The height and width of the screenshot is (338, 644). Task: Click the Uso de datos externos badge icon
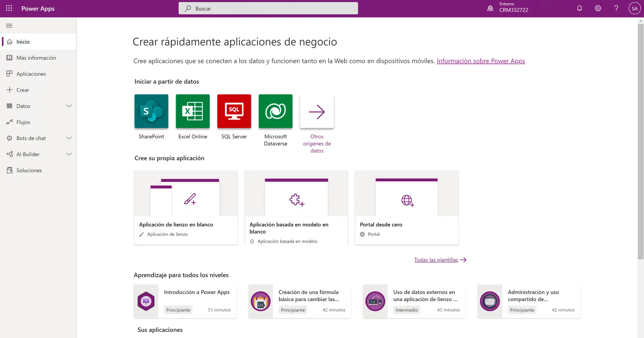tap(375, 301)
